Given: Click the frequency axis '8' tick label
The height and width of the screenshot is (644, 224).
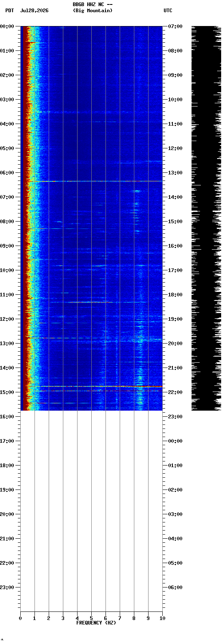Looking at the screenshot, I should (134, 618).
